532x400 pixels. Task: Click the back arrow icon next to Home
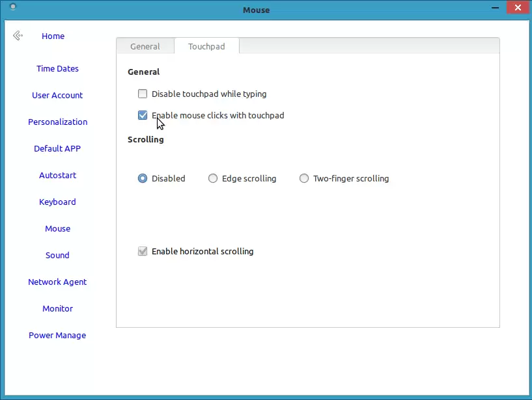pyautogui.click(x=18, y=36)
